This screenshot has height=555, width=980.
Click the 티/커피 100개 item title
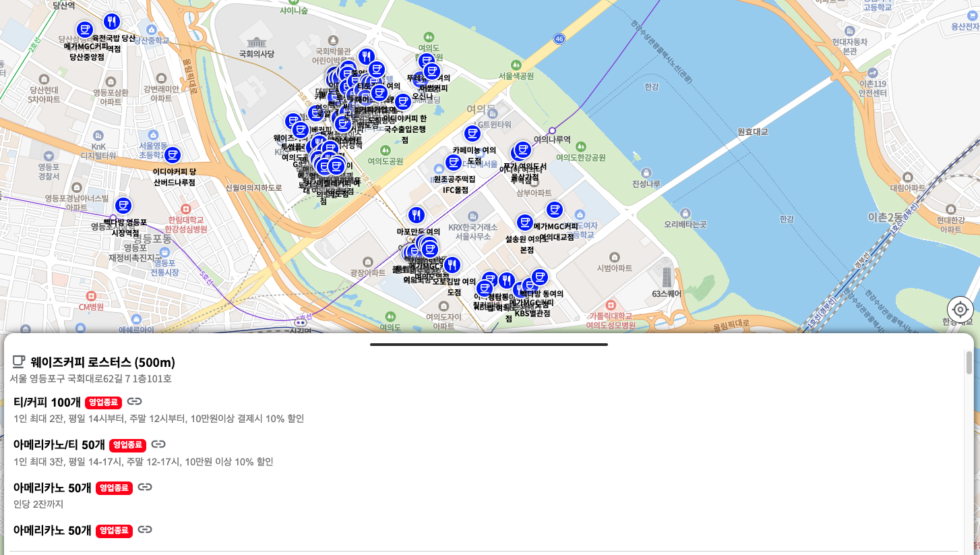47,403
